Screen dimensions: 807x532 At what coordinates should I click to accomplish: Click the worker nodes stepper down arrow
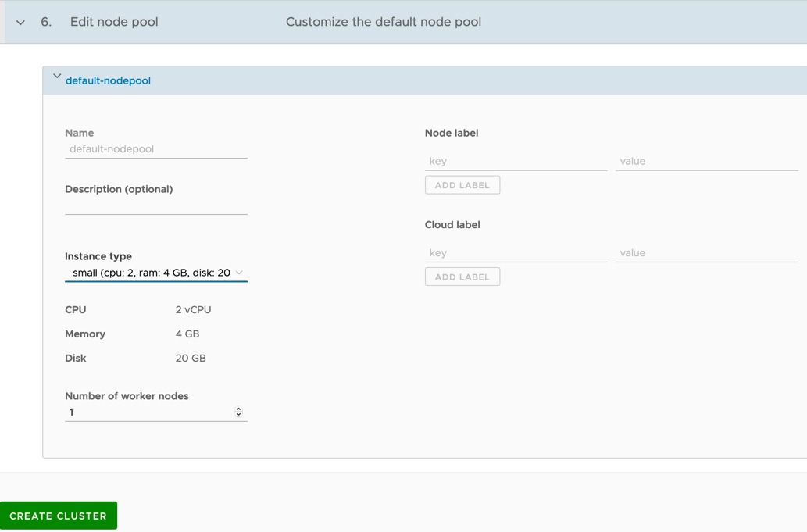tap(238, 414)
